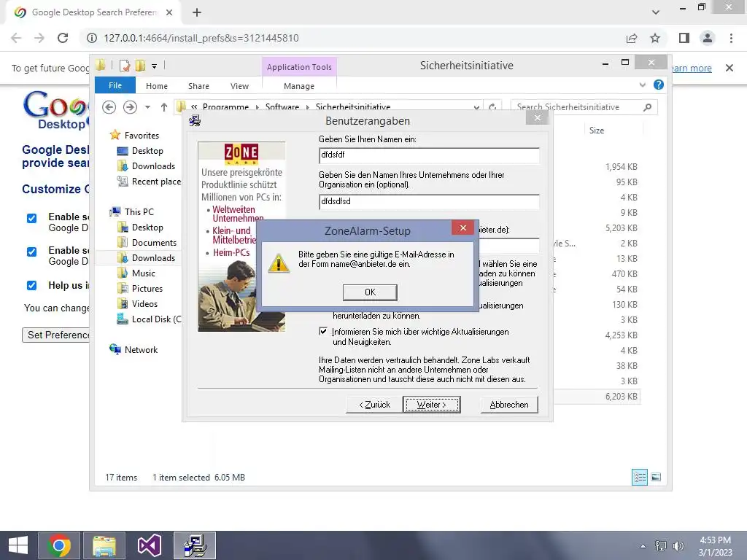This screenshot has width=747, height=560.
Task: Open the Manage ribbon tab
Action: coord(299,86)
